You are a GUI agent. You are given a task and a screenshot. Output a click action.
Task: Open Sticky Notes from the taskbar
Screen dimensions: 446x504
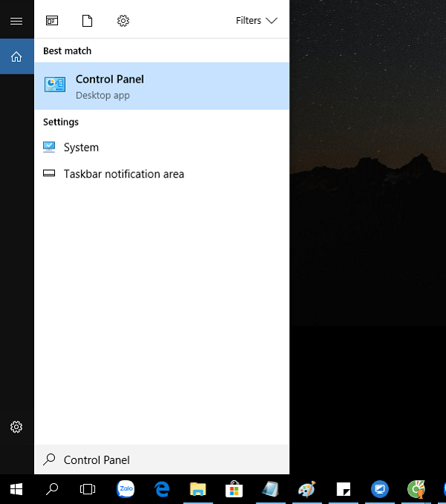coord(343,489)
